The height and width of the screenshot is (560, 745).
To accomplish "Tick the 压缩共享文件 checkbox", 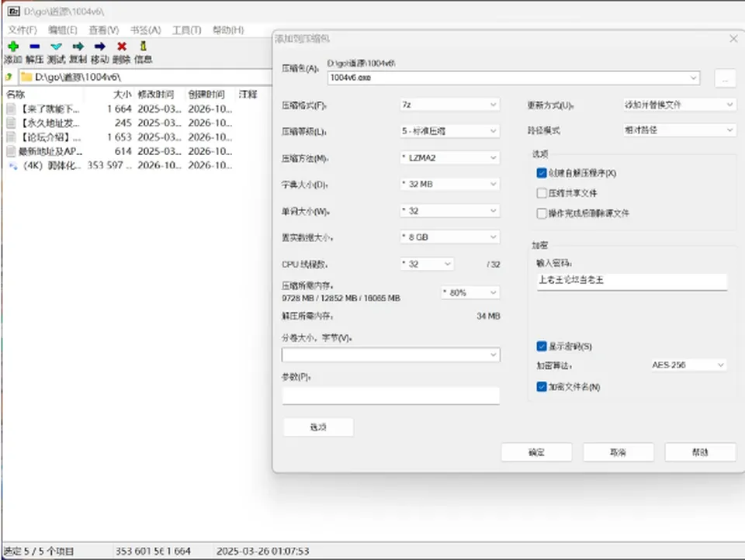I will pyautogui.click(x=542, y=193).
